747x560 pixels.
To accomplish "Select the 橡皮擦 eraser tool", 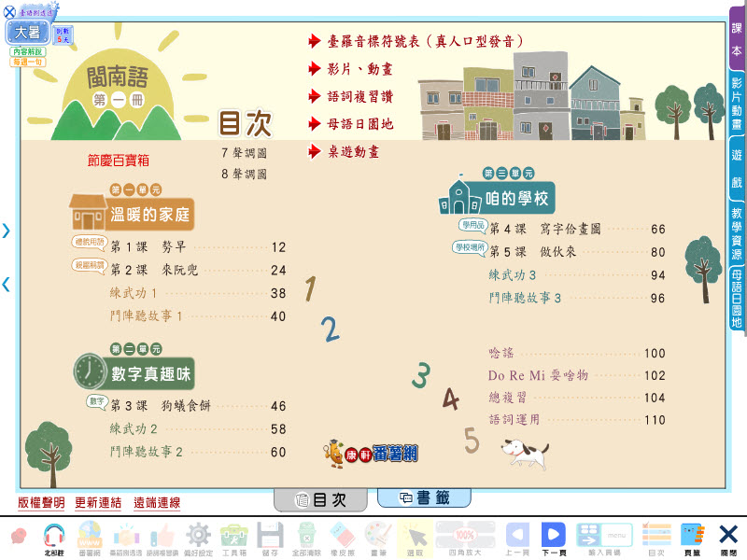I will (343, 536).
